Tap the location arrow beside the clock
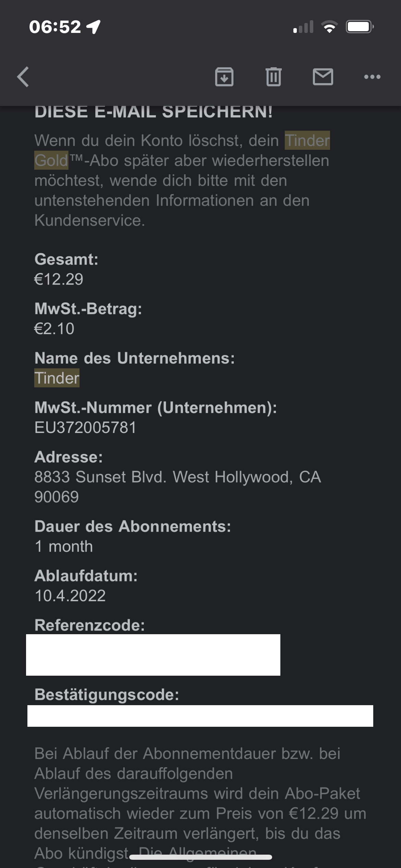Screen dimensions: 401x868 [x=93, y=27]
